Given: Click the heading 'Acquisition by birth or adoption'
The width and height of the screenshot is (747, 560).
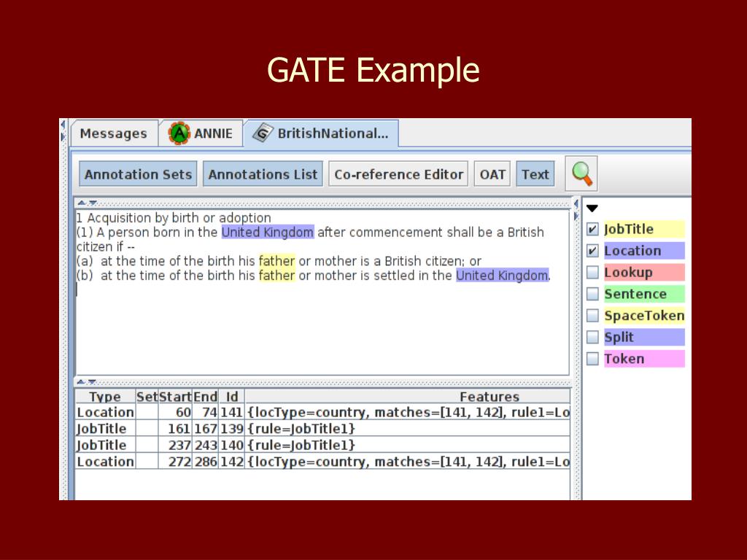Looking at the screenshot, I should point(179,218).
